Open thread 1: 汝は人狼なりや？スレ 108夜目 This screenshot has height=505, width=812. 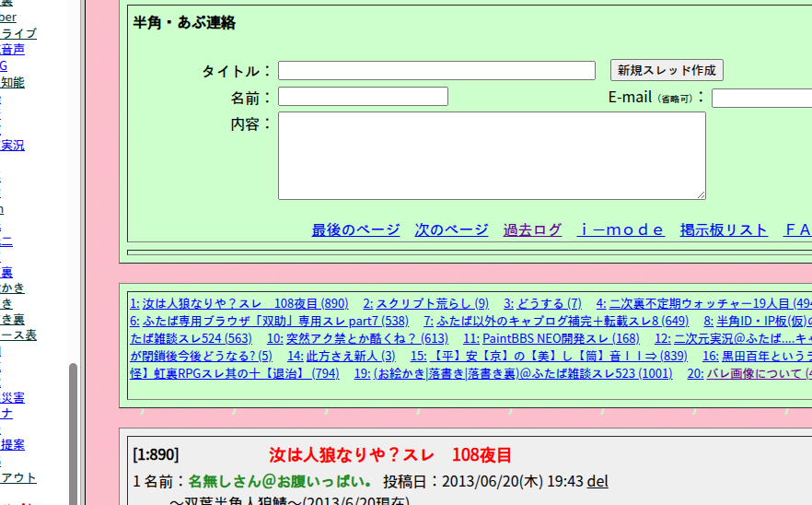(x=239, y=303)
